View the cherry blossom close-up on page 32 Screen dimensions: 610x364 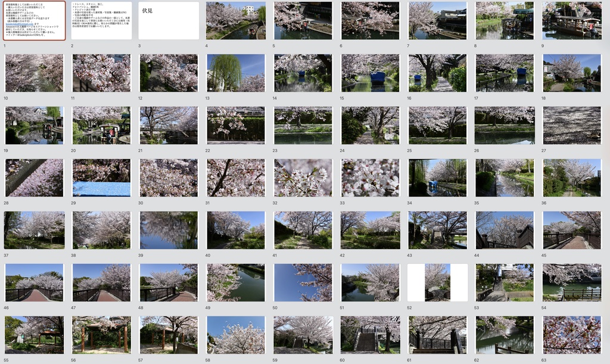303,176
